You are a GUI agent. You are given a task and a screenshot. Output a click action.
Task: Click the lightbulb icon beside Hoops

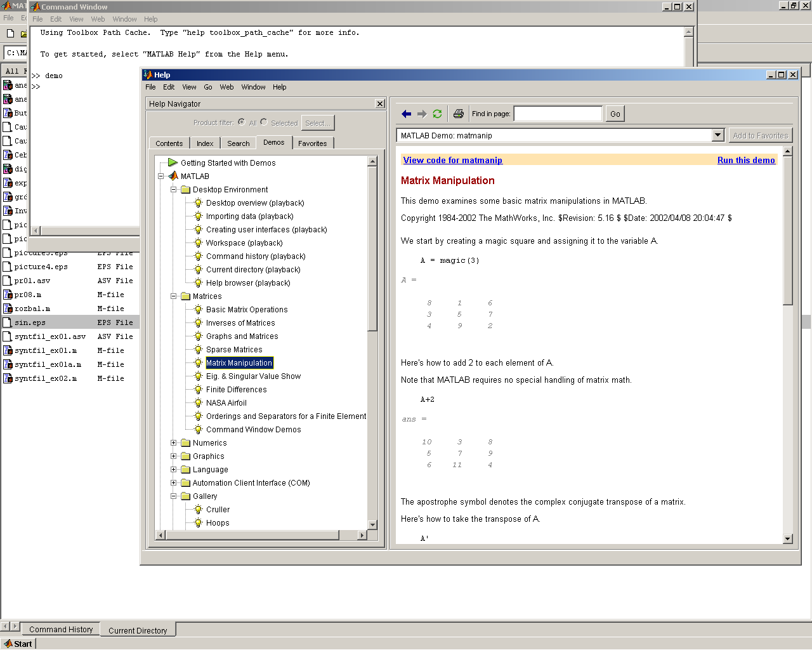[x=198, y=522]
